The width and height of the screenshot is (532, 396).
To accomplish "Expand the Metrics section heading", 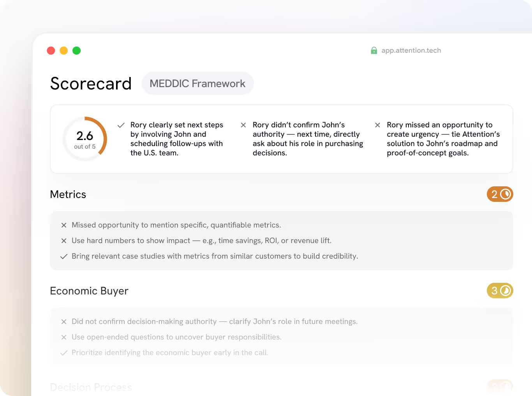I will (68, 194).
